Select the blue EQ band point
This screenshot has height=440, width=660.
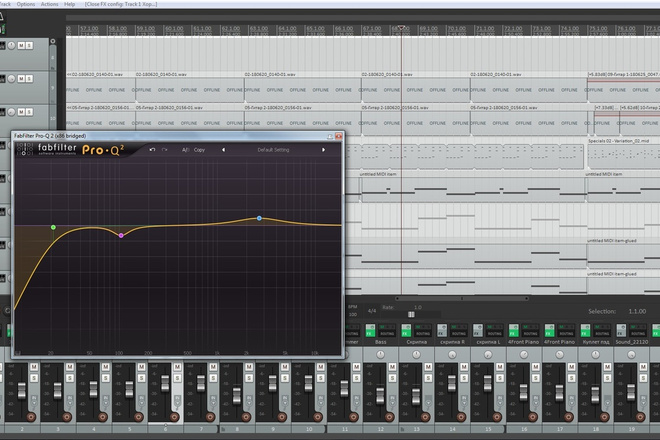pos(259,218)
